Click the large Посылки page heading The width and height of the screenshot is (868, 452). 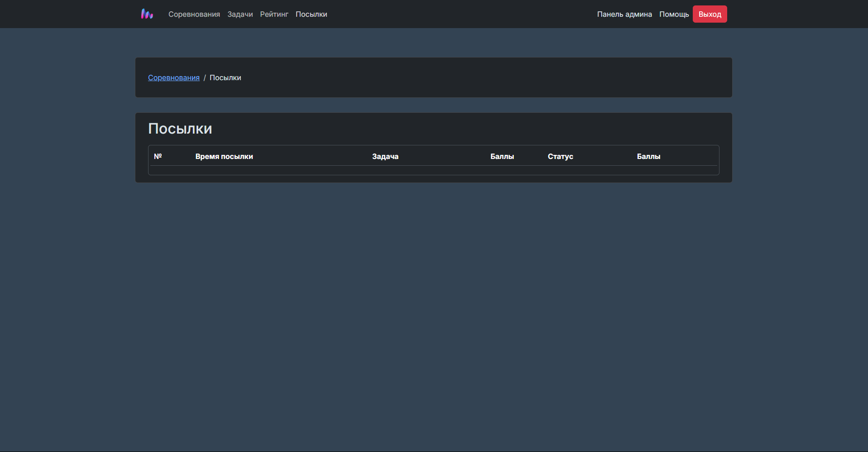point(180,129)
